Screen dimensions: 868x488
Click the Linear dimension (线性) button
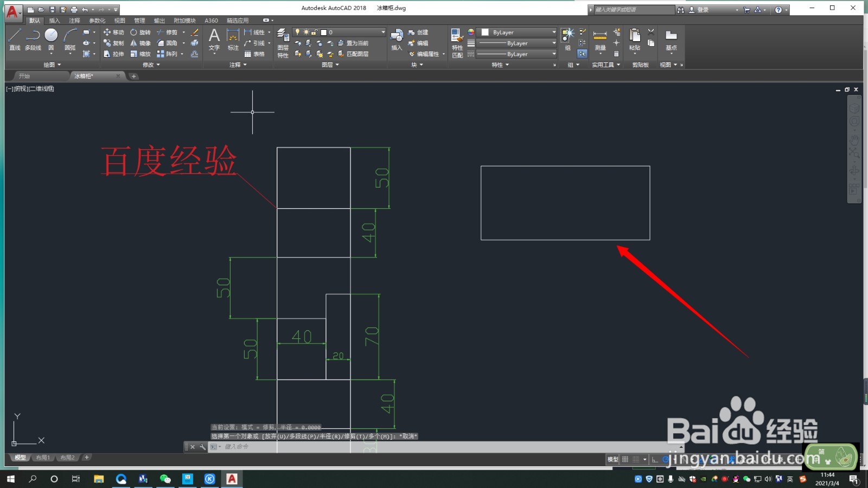tap(254, 33)
